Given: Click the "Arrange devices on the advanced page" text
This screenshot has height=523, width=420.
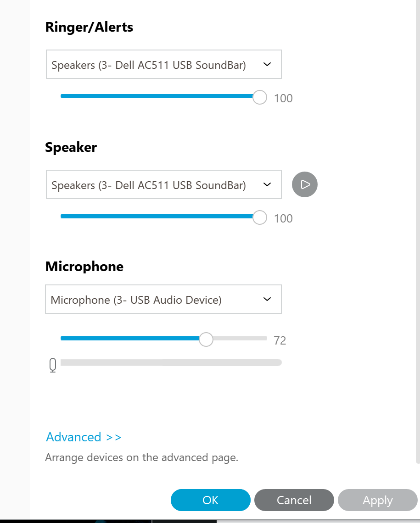Looking at the screenshot, I should [141, 458].
